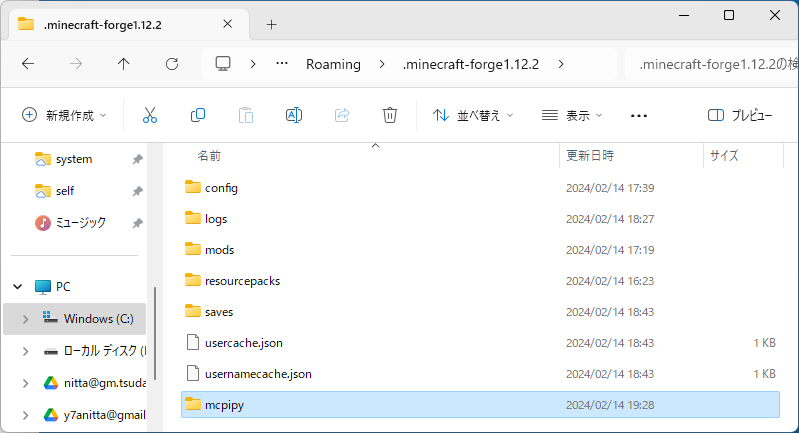
Task: Open the 並べ替え sort dropdown
Action: [x=473, y=115]
